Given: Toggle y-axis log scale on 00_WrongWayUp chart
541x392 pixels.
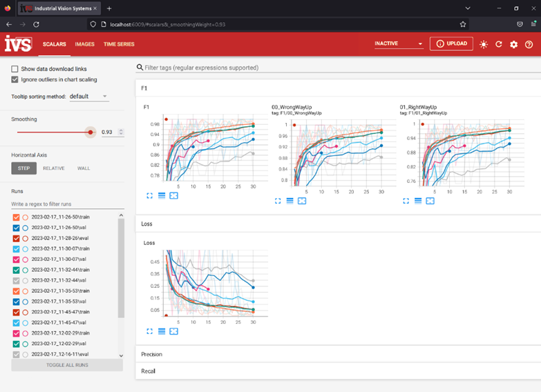Looking at the screenshot, I should coord(290,201).
